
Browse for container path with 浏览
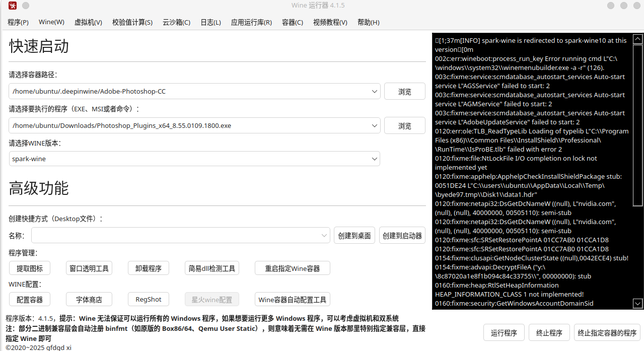tap(405, 92)
